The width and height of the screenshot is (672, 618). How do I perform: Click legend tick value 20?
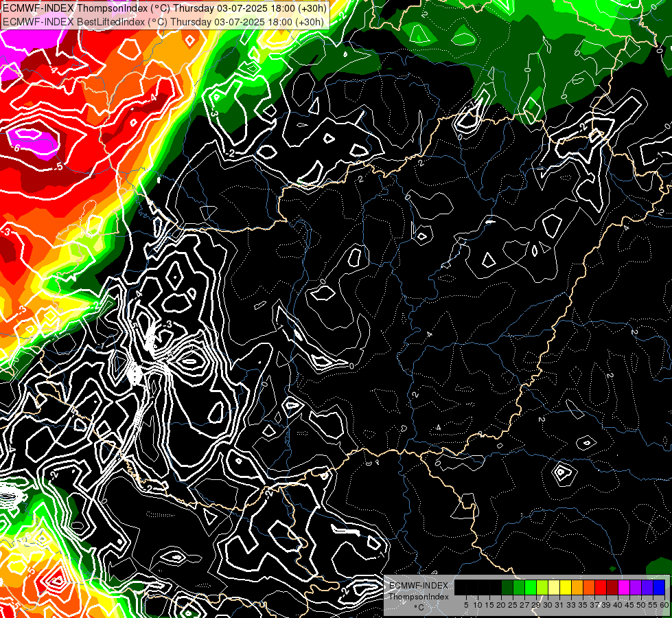502,605
